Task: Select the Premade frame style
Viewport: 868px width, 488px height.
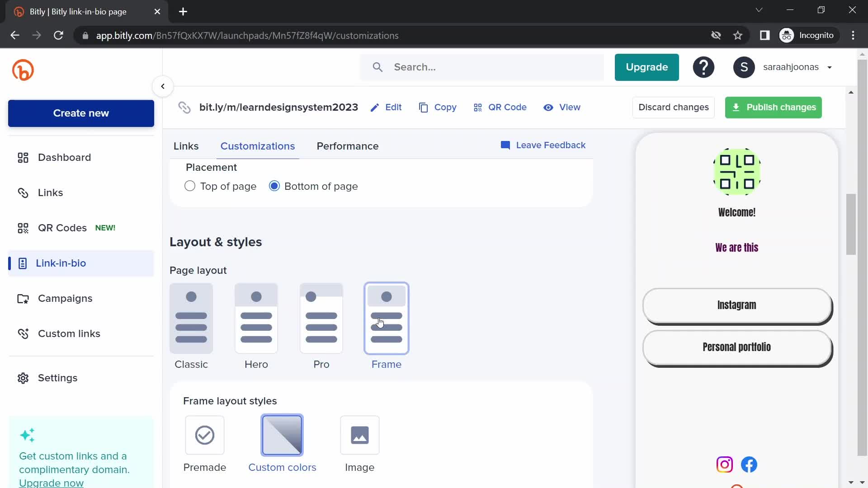Action: point(205,435)
